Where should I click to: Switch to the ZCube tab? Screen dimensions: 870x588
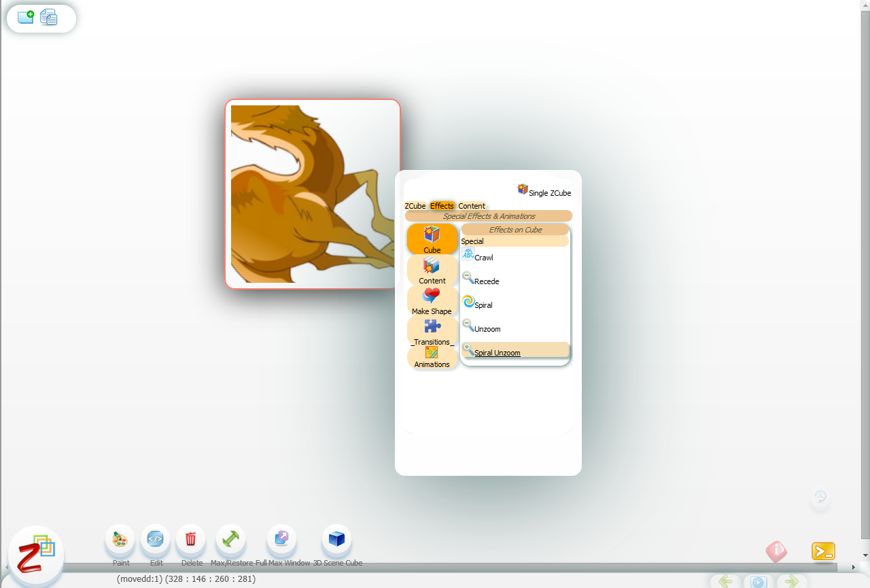[x=415, y=206]
